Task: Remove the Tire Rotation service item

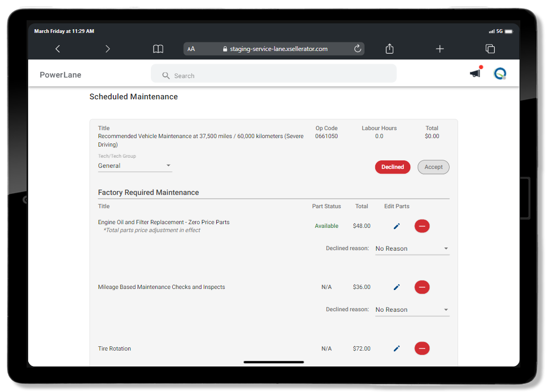Action: tap(421, 348)
